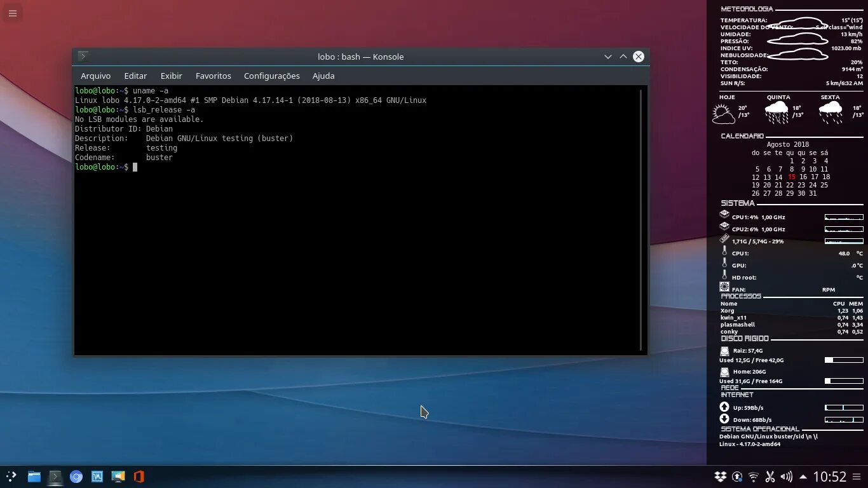The width and height of the screenshot is (868, 488).
Task: Select day 15 in the Agosto calendar
Action: coord(791,177)
